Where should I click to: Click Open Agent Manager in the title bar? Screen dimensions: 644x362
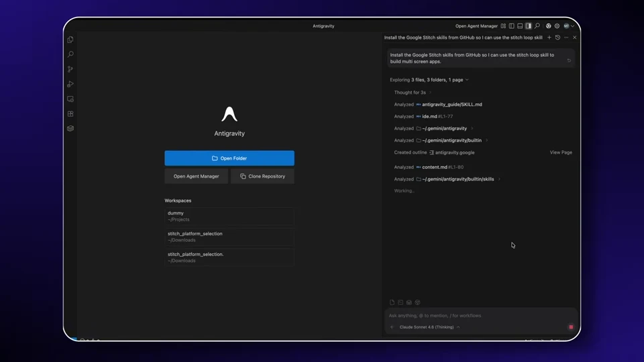pyautogui.click(x=476, y=26)
